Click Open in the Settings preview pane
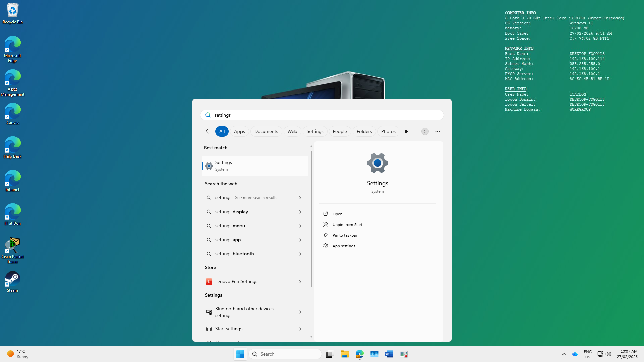 tap(337, 214)
